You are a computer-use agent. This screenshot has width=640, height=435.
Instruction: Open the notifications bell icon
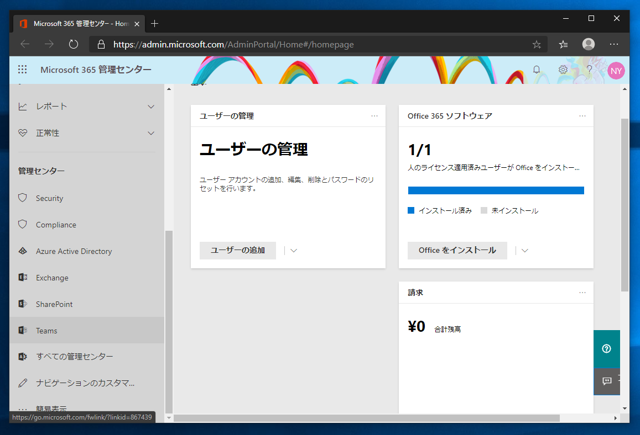(536, 70)
